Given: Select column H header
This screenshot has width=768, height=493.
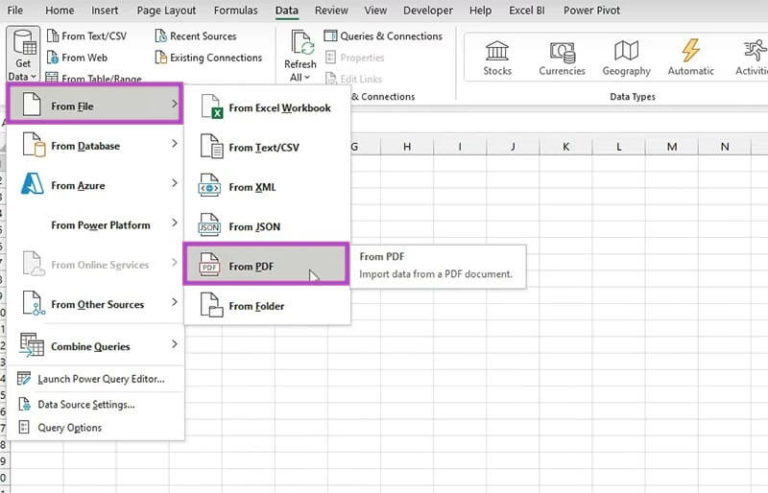Looking at the screenshot, I should 407,146.
